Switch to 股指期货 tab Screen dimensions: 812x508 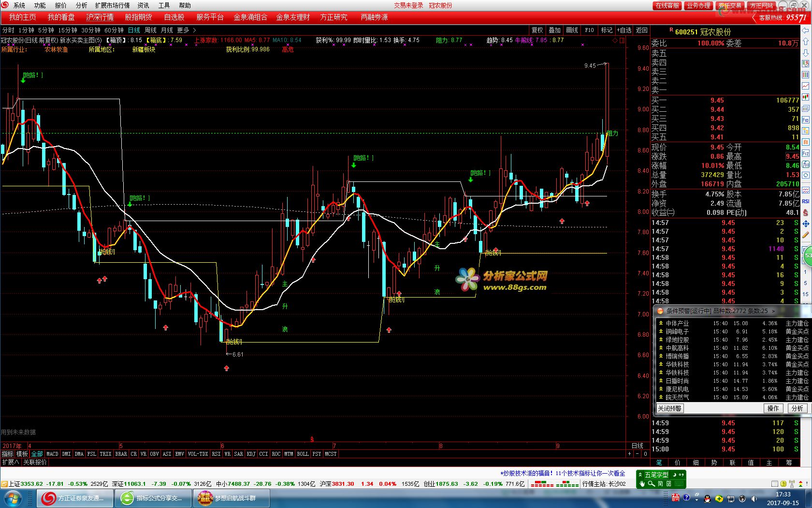pyautogui.click(x=138, y=17)
